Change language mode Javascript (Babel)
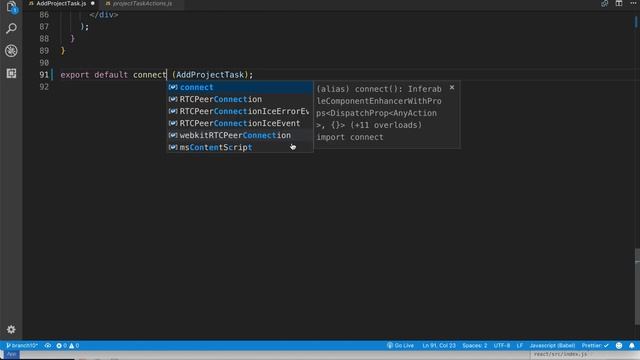This screenshot has width=640, height=360. 552,345
